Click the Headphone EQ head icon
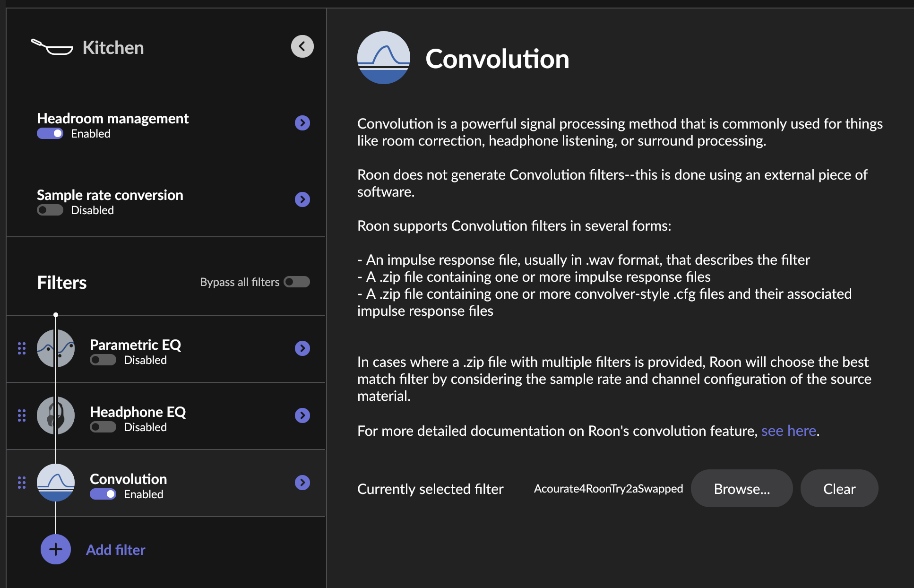Screen dimensions: 914x588 pyautogui.click(x=56, y=415)
